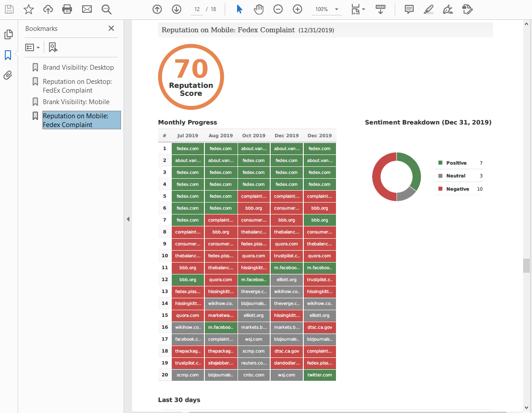Expand the bookmark options menu
Screen dimensions: 532x413
[x=33, y=47]
